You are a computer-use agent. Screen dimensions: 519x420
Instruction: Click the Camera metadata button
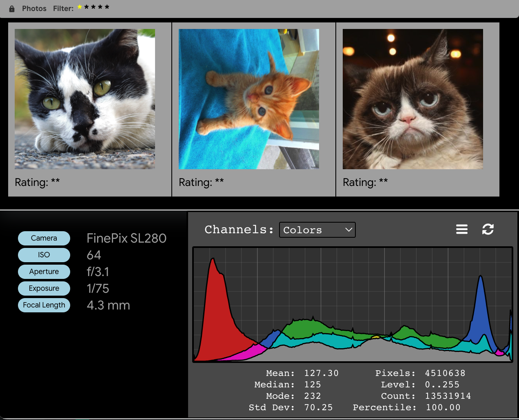[x=44, y=238]
